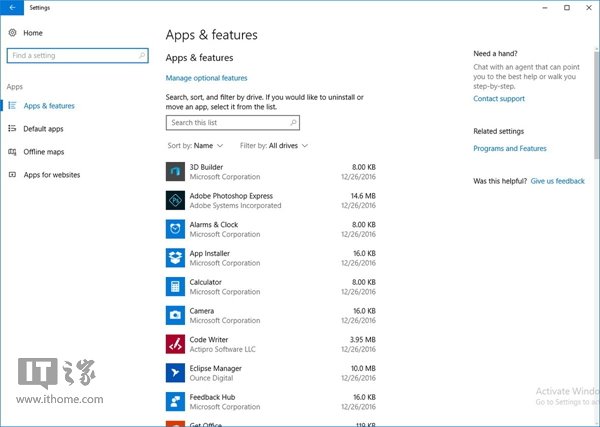Select the Code Writer name text

pos(209,340)
